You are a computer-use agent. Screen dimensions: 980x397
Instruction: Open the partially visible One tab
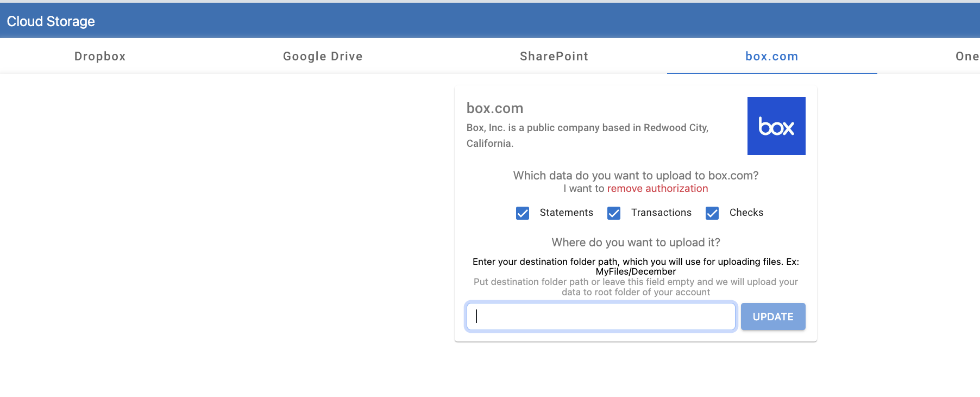[x=967, y=56]
